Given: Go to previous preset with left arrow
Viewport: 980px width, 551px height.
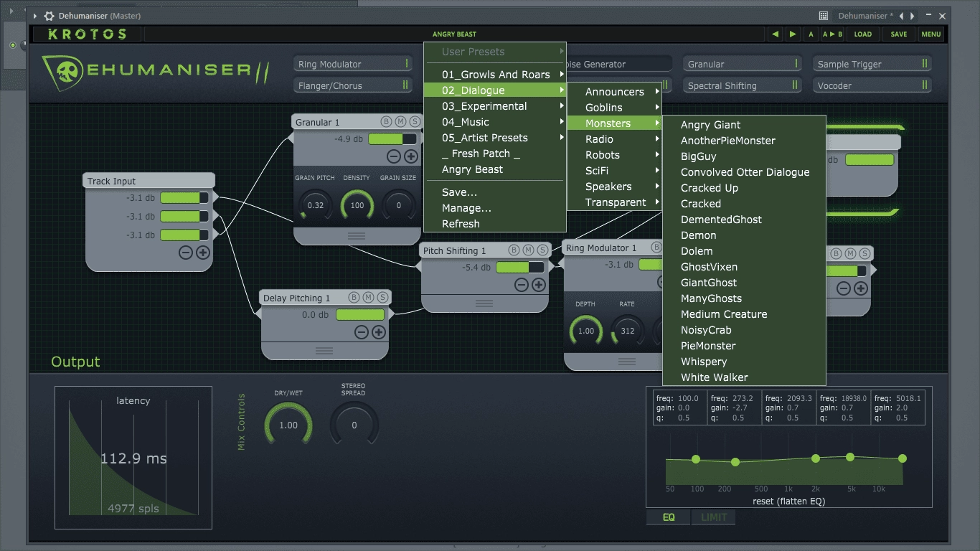Looking at the screenshot, I should [x=776, y=34].
